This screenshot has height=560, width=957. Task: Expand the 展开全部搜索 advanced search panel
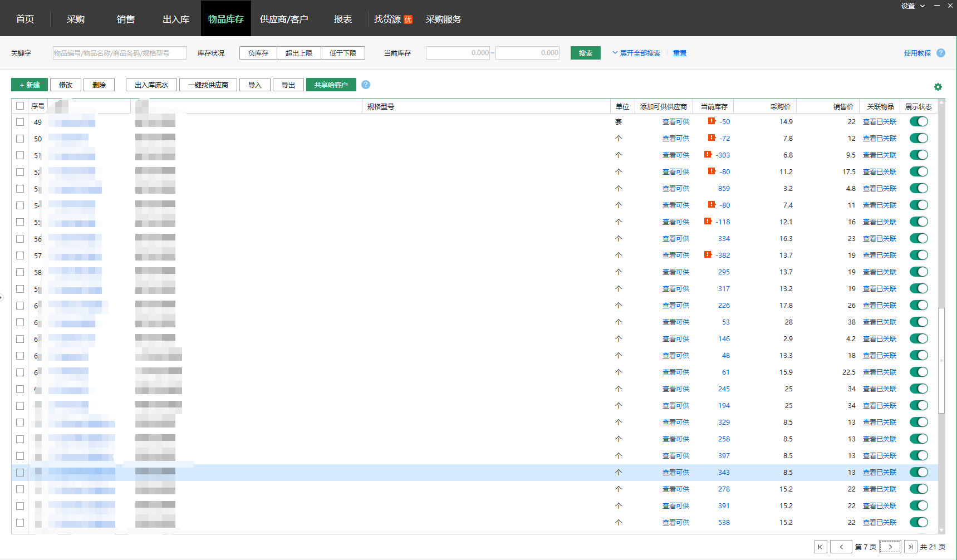click(636, 53)
